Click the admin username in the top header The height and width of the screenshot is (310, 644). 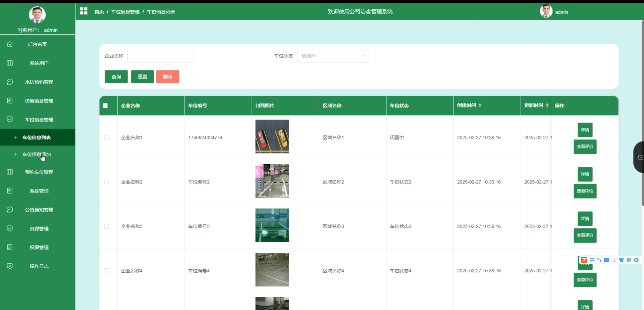(561, 12)
